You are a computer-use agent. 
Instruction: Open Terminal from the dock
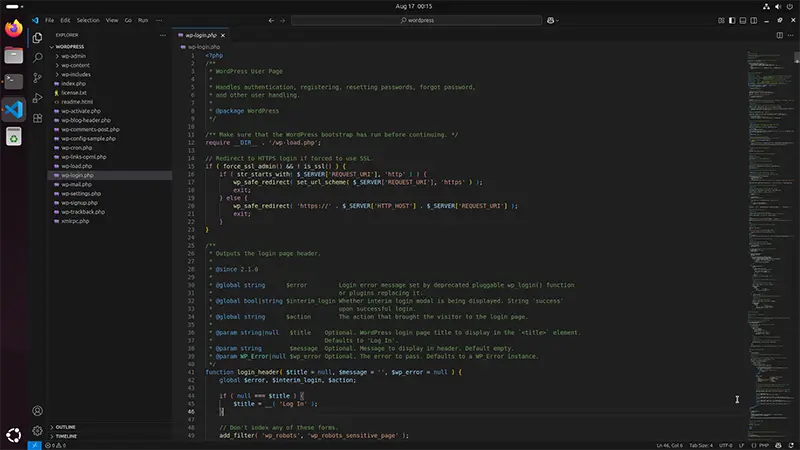[14, 82]
